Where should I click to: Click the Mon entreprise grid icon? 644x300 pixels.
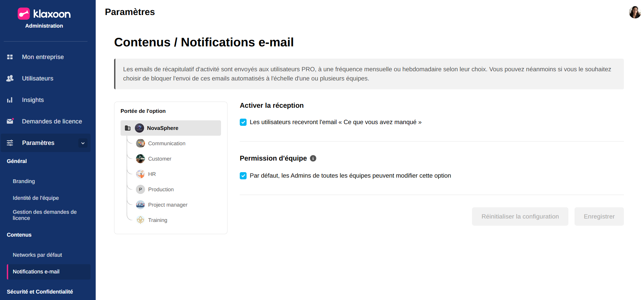coord(10,57)
